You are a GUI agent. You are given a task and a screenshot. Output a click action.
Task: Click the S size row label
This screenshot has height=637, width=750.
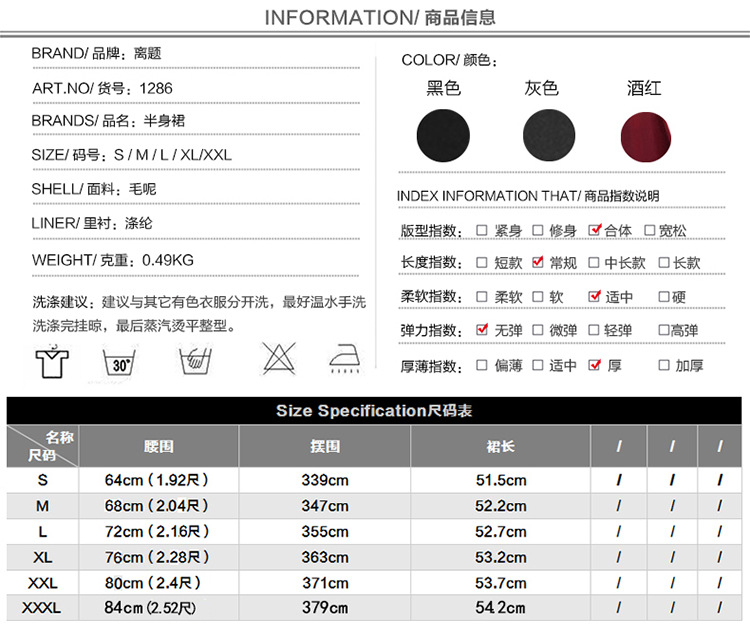[x=43, y=480]
